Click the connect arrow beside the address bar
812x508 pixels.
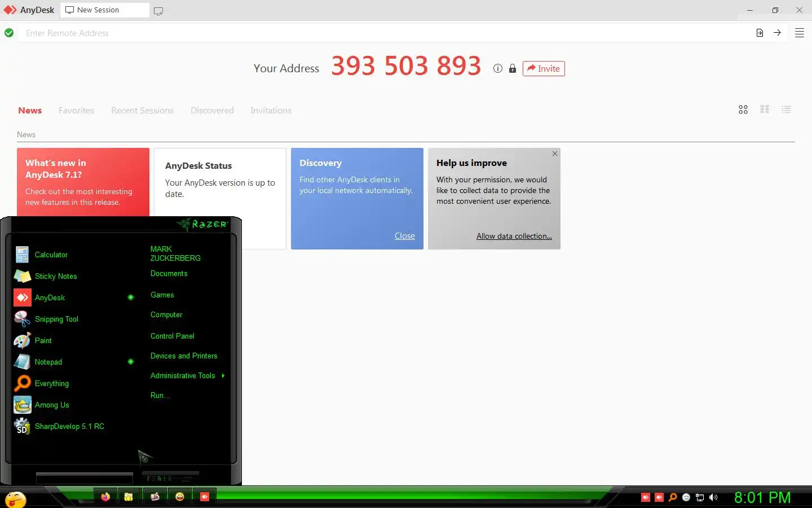point(777,33)
